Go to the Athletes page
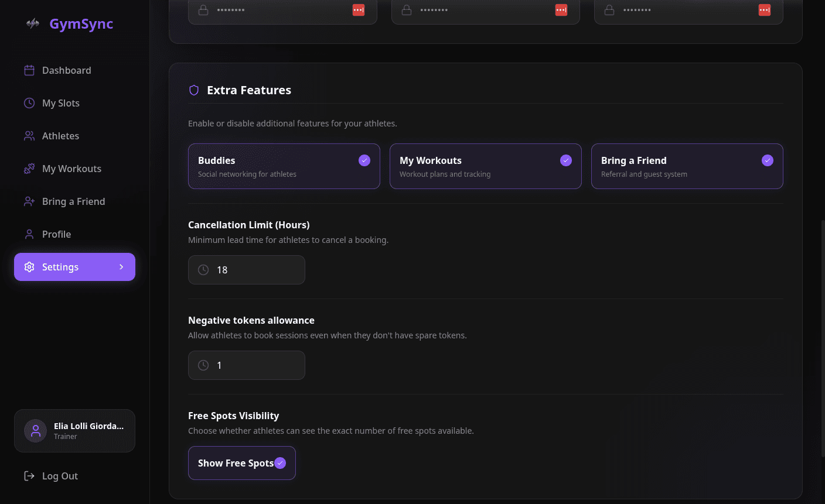Image resolution: width=825 pixels, height=504 pixels. (x=60, y=136)
